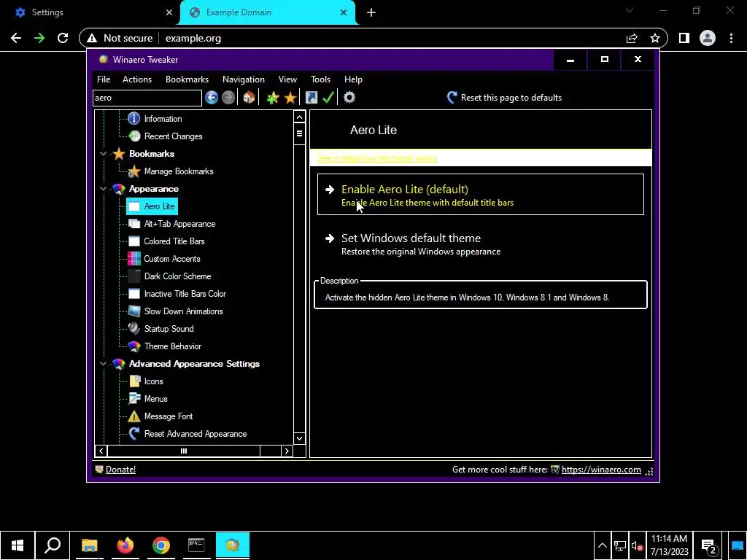The image size is (747, 560).
Task: Click the taskbar clock 11:14 AM
Action: [670, 545]
